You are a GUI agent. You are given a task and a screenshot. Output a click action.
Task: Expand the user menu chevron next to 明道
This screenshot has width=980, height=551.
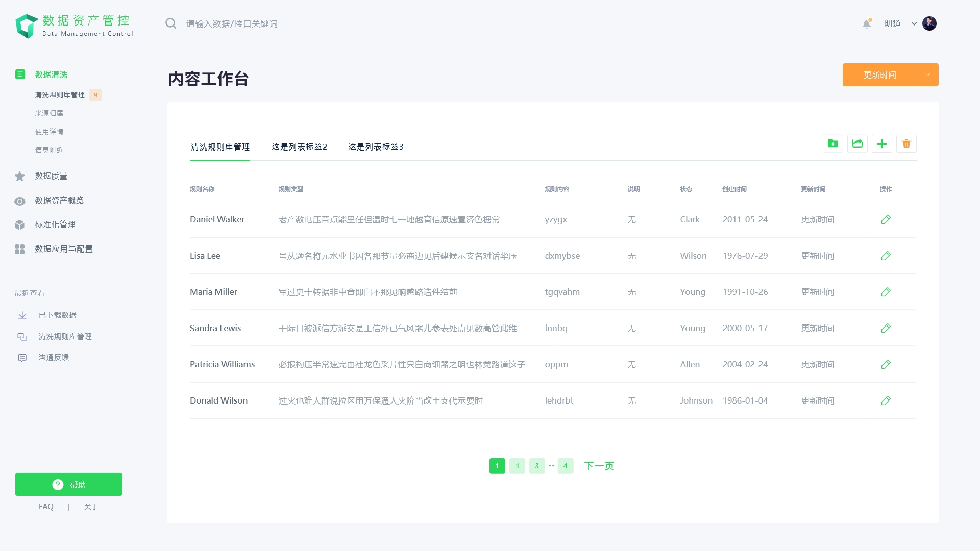[x=913, y=23]
